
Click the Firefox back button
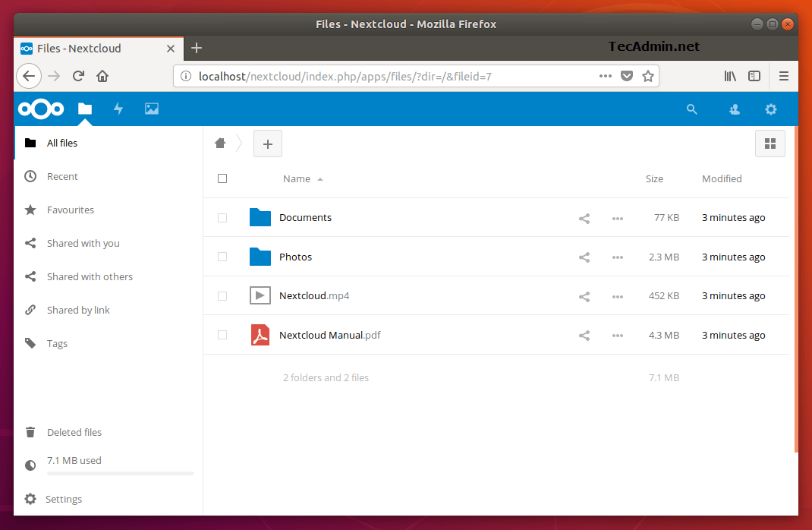point(29,76)
